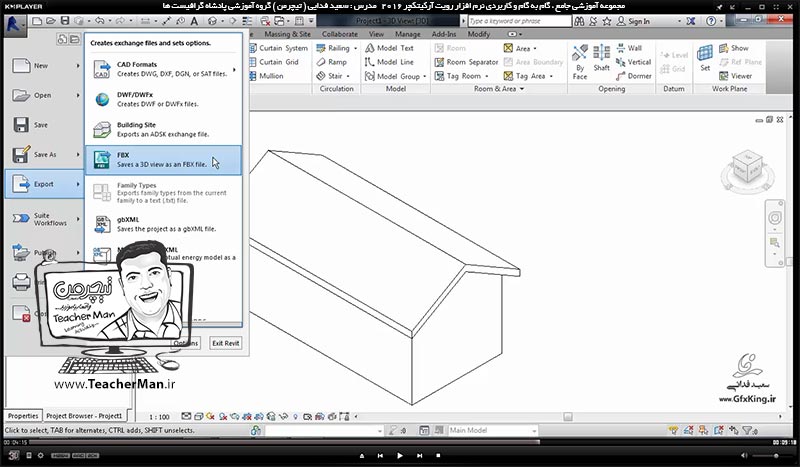The image size is (800, 467).
Task: Expand the CAD Formats submenu arrow
Action: pyautogui.click(x=235, y=69)
